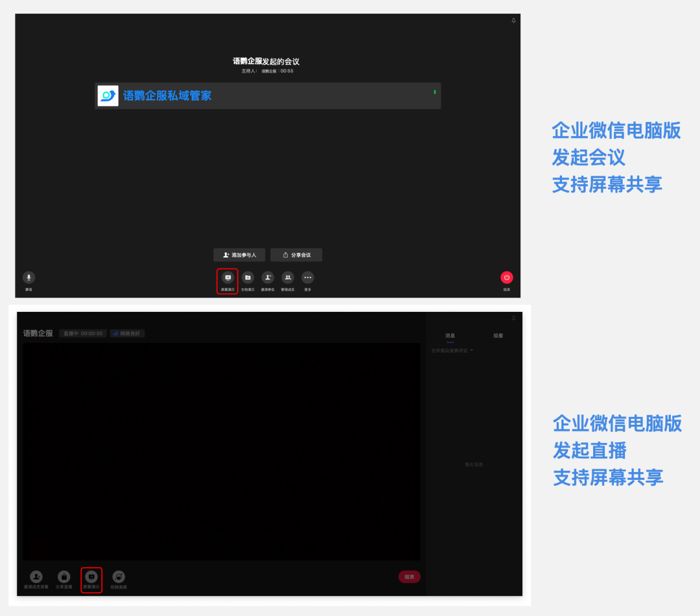Click the share livestream (分享直播) icon
This screenshot has width=700, height=616.
pos(64,576)
